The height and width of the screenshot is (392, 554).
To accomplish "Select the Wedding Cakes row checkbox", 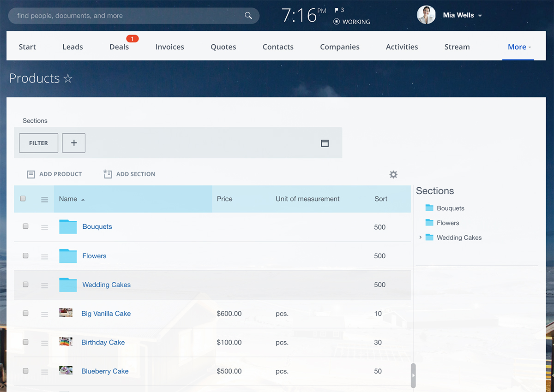I will tap(25, 285).
